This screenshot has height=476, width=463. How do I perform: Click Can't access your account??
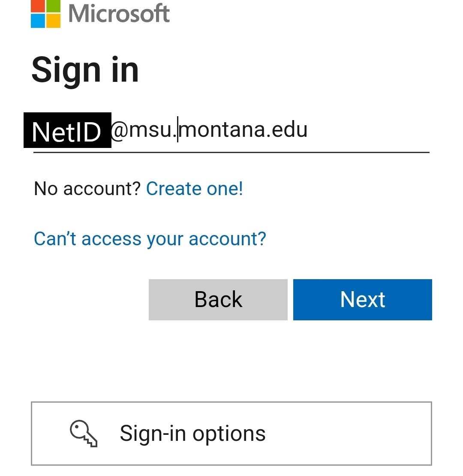click(149, 239)
